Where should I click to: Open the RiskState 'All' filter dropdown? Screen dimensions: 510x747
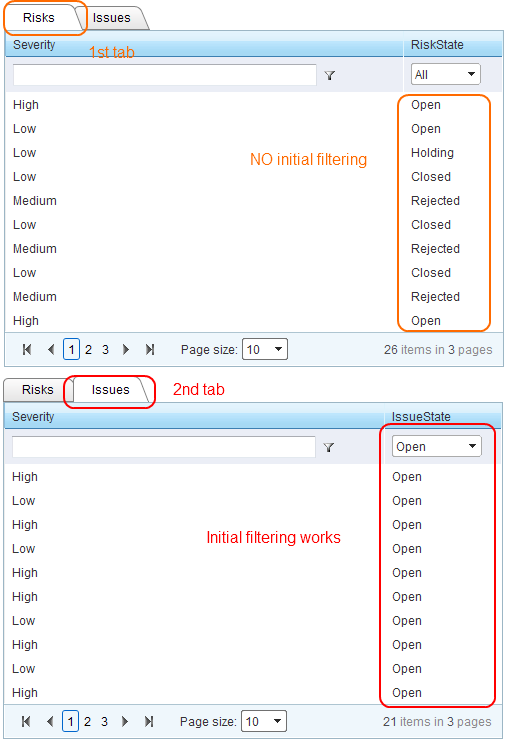click(446, 74)
